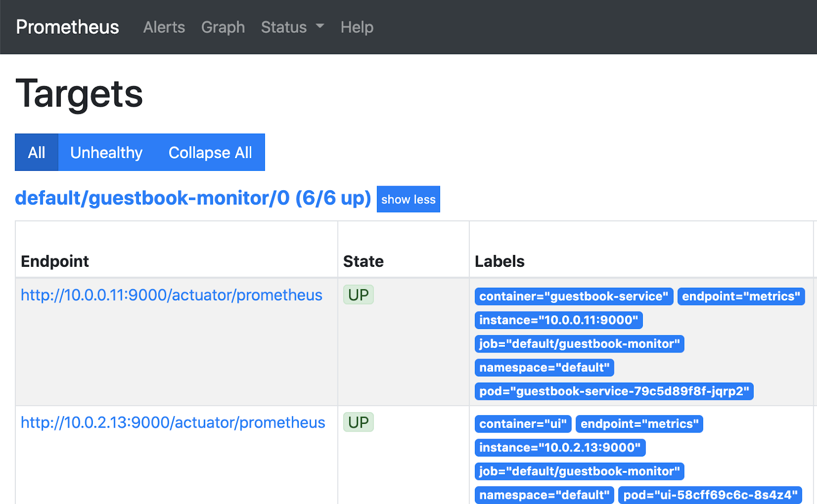The height and width of the screenshot is (504, 817).
Task: Click the pod="ui-58cff69c6c-8s4z4" label badge
Action: pos(710,495)
